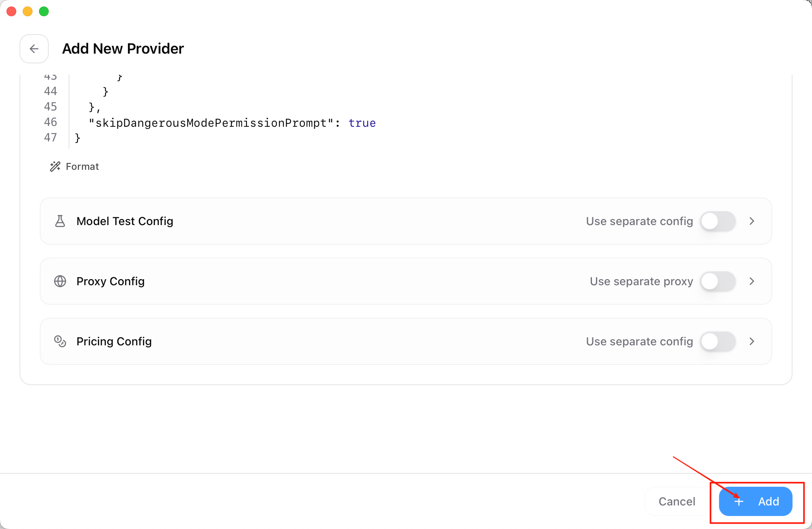Toggle the Use separate proxy switch
This screenshot has height=529, width=812.
717,281
